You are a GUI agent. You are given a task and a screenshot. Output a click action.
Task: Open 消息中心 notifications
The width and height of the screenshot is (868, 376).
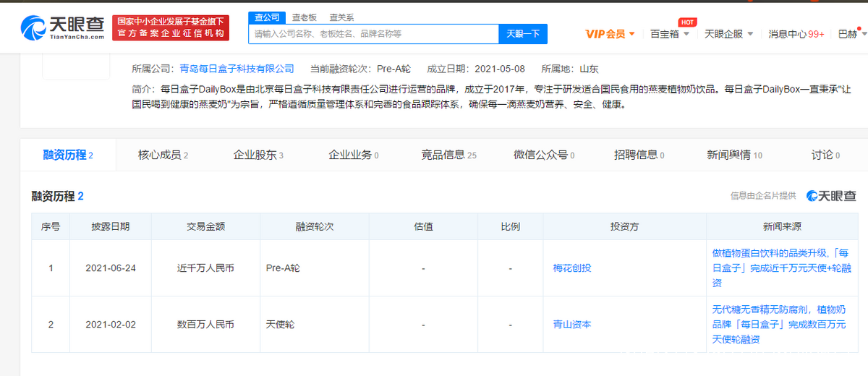pos(796,34)
